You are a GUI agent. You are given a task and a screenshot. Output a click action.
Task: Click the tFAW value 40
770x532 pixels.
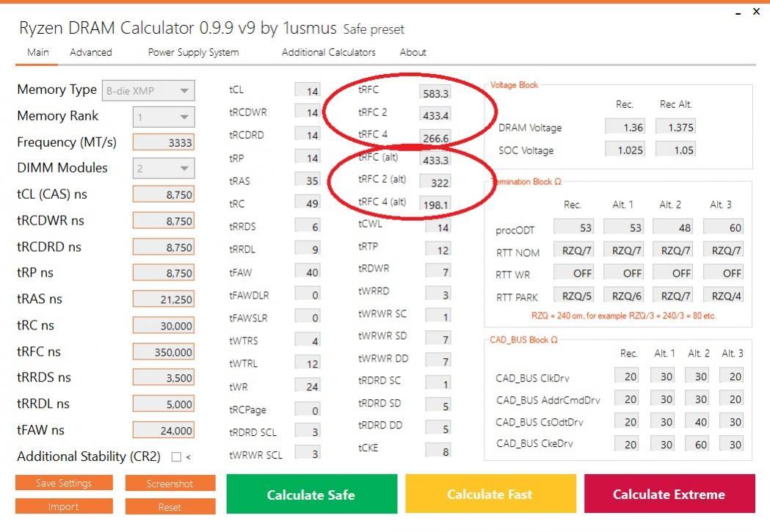[308, 272]
